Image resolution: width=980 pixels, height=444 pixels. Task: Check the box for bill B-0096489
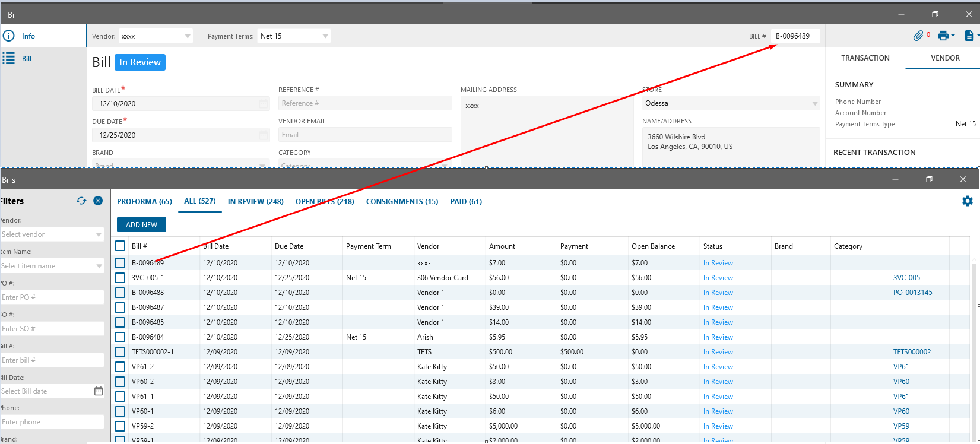[120, 263]
